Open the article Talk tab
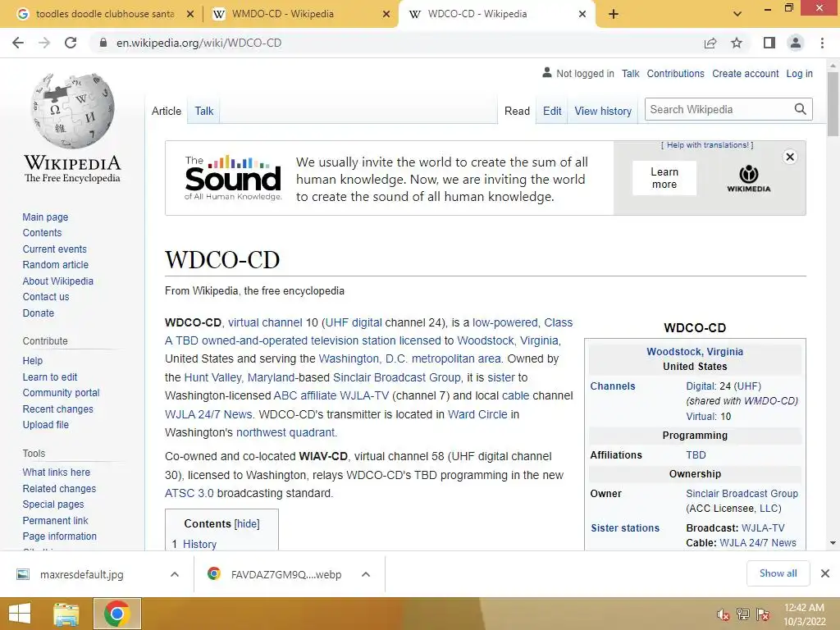This screenshot has height=630, width=840. coord(203,111)
